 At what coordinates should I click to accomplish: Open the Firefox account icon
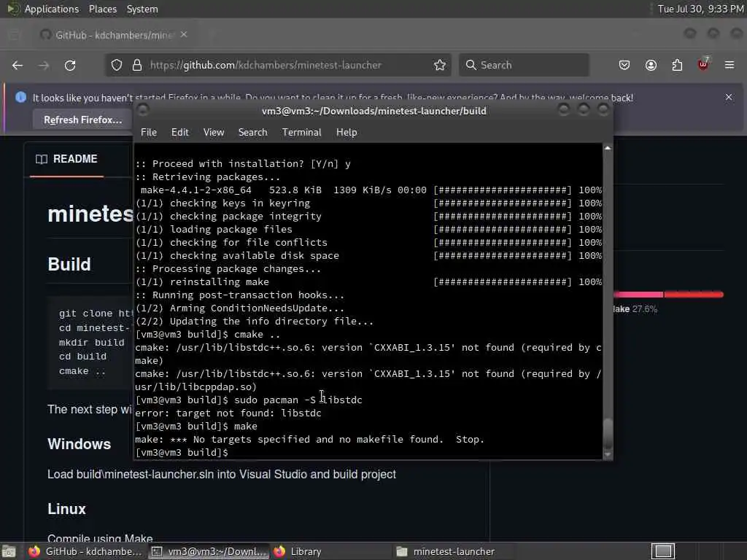pyautogui.click(x=651, y=65)
